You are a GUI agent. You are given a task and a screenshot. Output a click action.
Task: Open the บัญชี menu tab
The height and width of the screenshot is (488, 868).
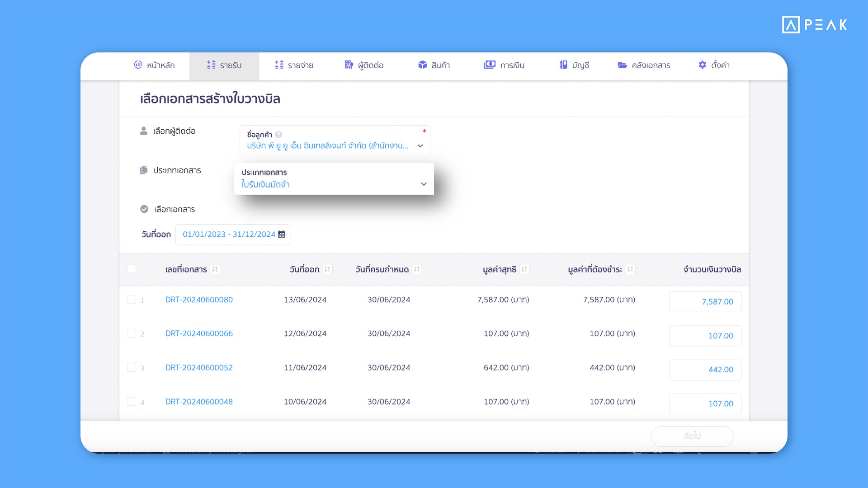click(574, 66)
